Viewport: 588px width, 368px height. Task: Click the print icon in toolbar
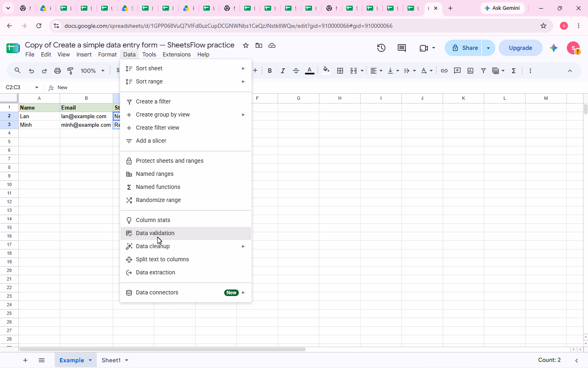(58, 71)
